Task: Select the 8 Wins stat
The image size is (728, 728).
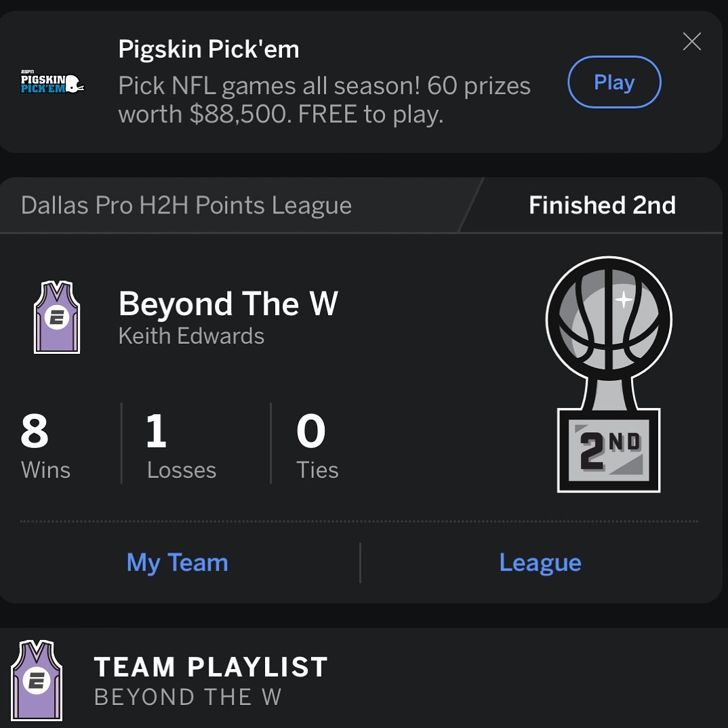Action: 45,445
